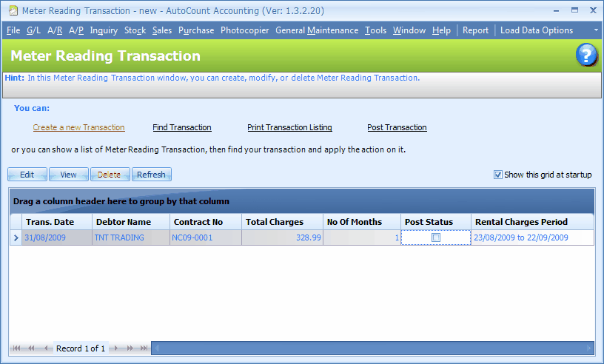Click the scrollbar right arrow
The height and width of the screenshot is (364, 604).
point(588,348)
